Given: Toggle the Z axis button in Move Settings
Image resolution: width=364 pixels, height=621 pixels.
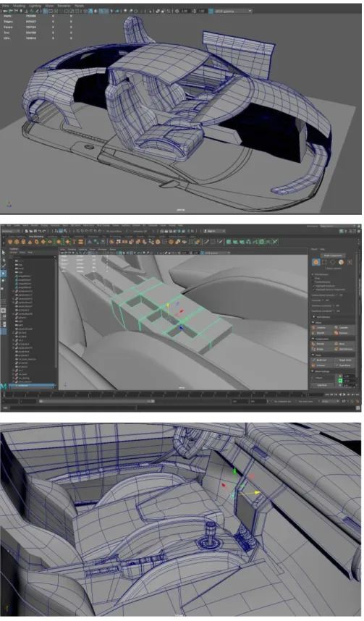Looking at the screenshot, I should point(340,385).
